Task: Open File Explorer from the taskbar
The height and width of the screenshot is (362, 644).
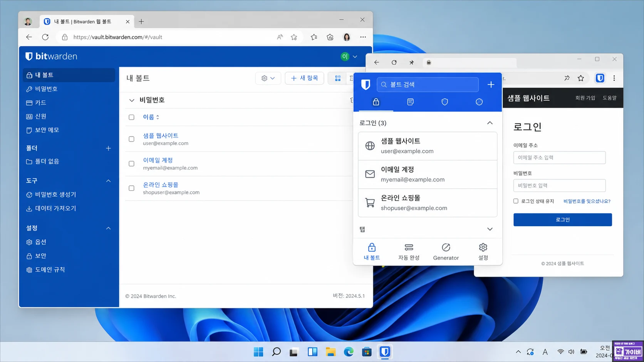Action: 330,352
